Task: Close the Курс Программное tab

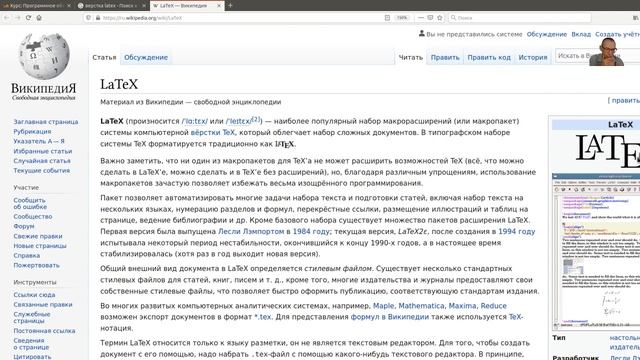Action: click(x=69, y=6)
